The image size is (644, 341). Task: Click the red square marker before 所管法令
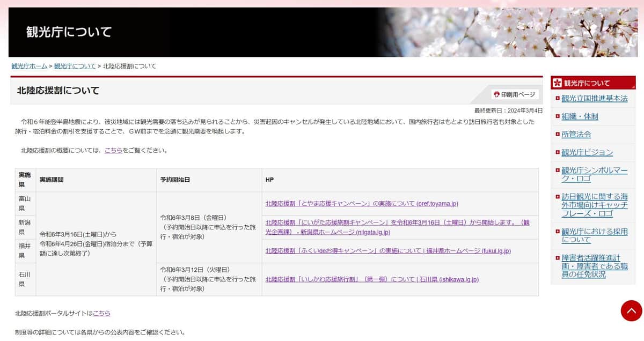(558, 134)
